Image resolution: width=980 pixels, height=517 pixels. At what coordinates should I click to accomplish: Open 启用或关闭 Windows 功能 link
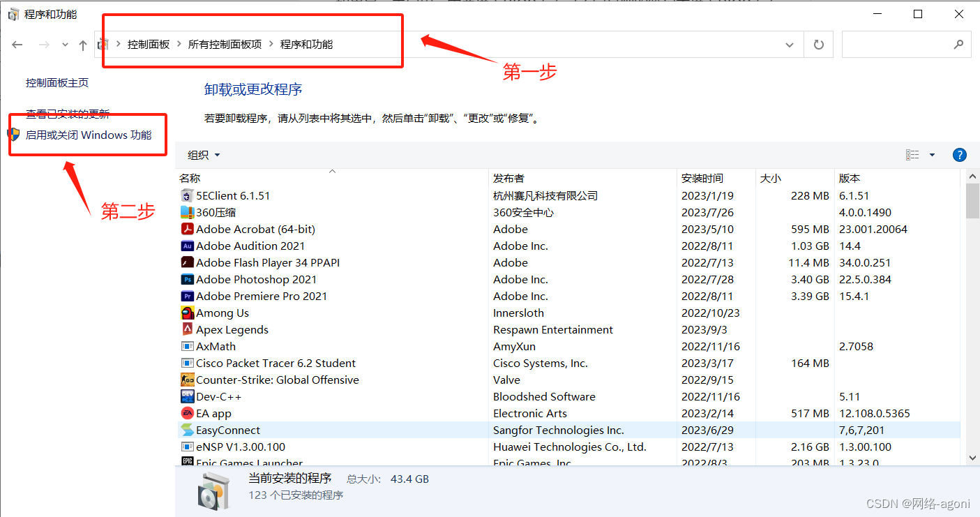(89, 135)
